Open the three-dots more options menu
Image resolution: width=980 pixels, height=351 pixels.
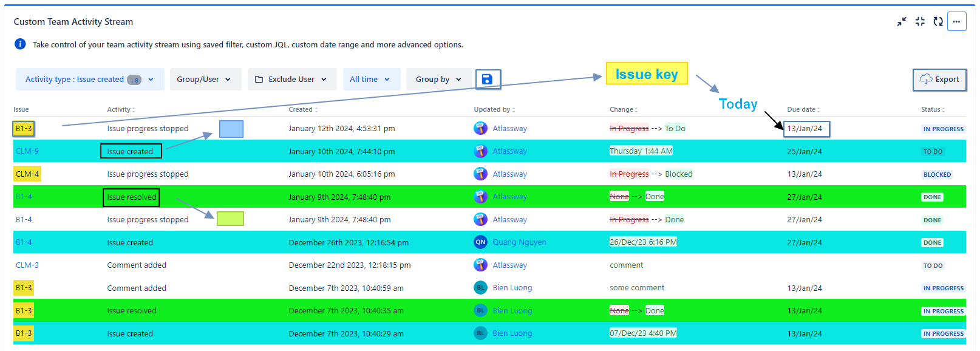[x=956, y=22]
